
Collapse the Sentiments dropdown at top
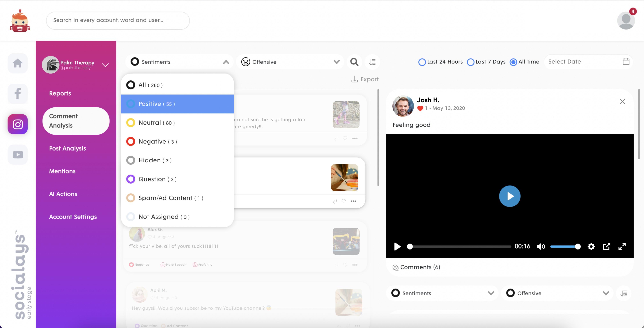[x=226, y=62]
